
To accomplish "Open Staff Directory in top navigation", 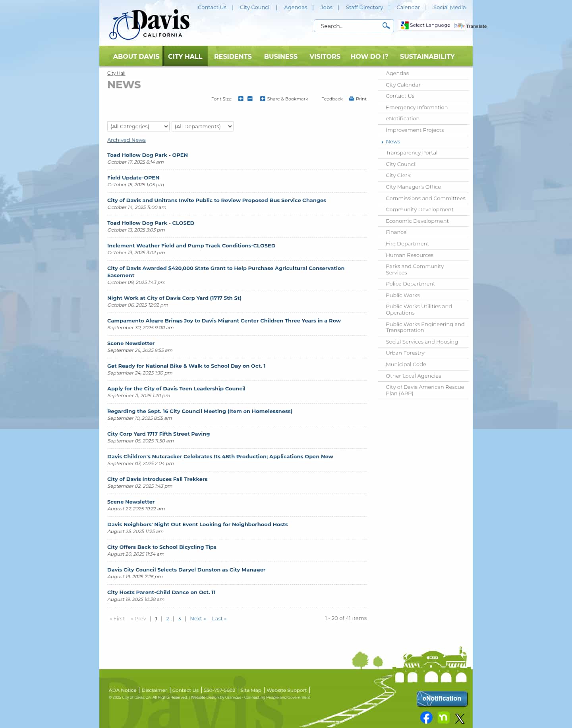I will pyautogui.click(x=365, y=7).
